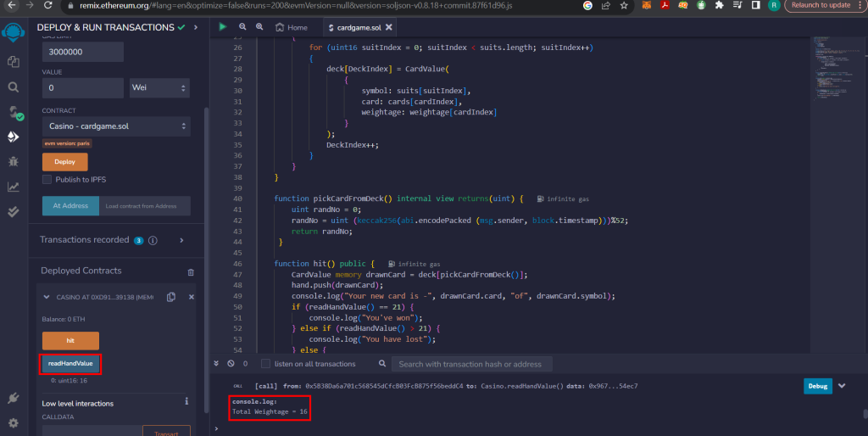The height and width of the screenshot is (436, 868).
Task: Click Load contract from Address field
Action: click(144, 205)
